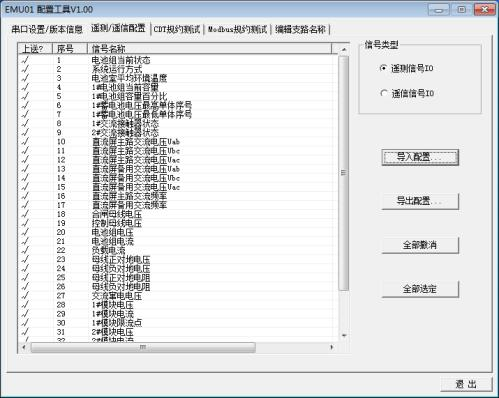Toggle the upload checkmark for row 1

[x=25, y=60]
